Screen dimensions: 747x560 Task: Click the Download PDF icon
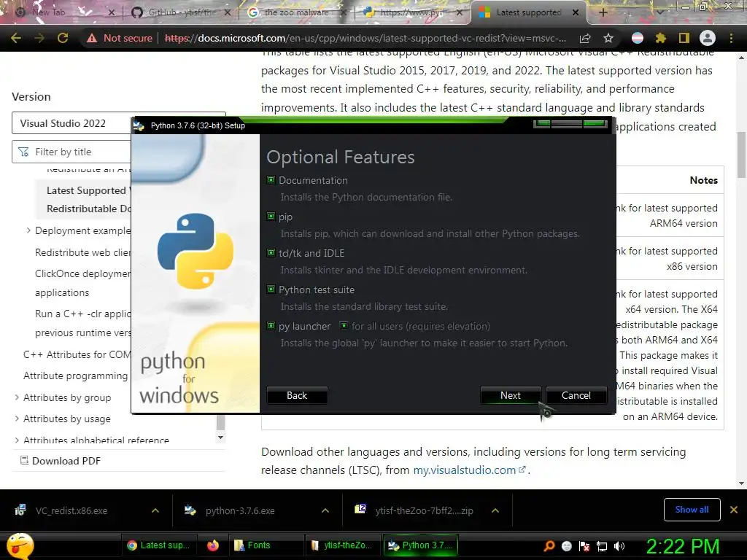[24, 460]
